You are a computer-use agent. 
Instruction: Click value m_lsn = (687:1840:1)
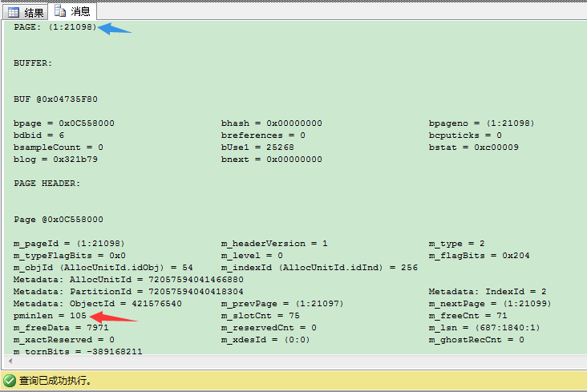[x=484, y=327]
